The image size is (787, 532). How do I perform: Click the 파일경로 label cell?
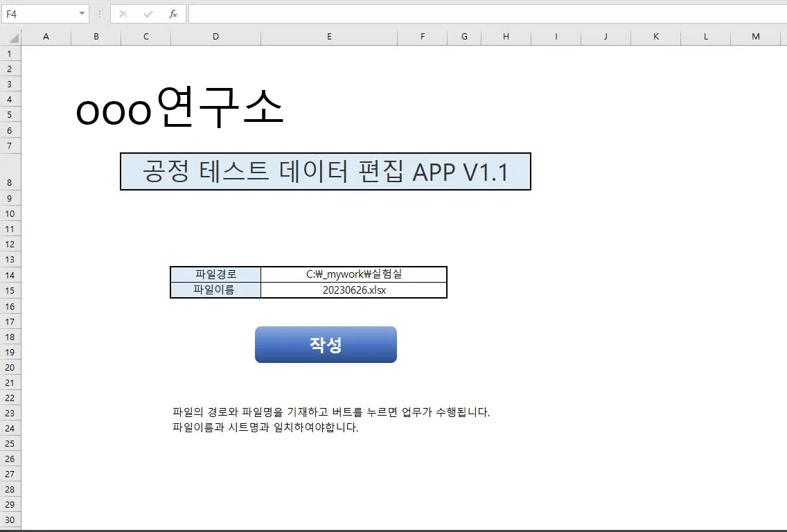[215, 274]
